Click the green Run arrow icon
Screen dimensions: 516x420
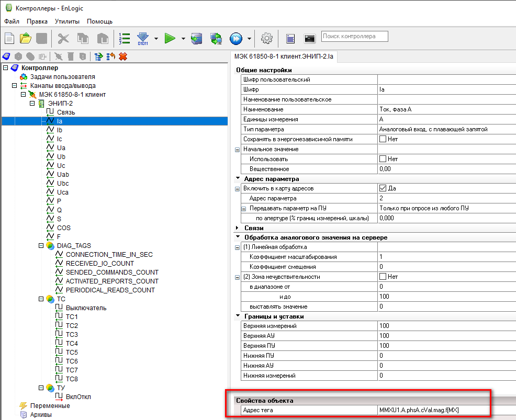(x=170, y=38)
